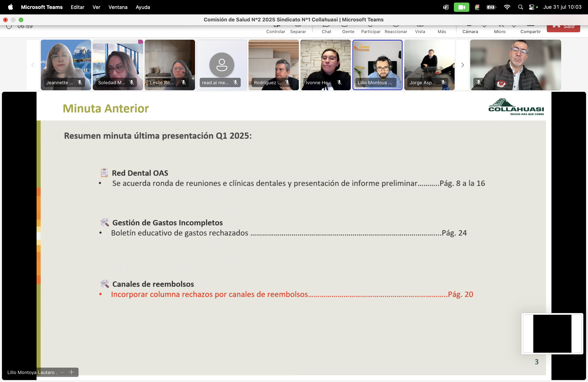Expand microphone options chevron next to Micro
588x382 pixels.
514,26
